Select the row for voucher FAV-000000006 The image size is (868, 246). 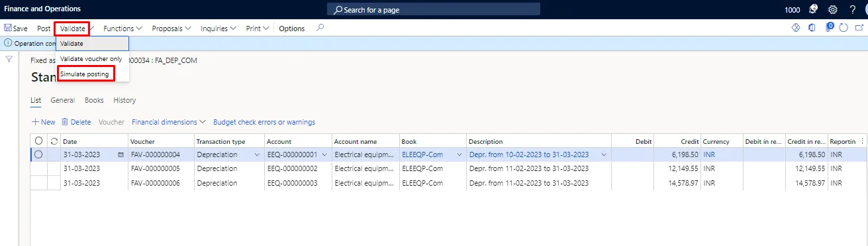pyautogui.click(x=38, y=182)
